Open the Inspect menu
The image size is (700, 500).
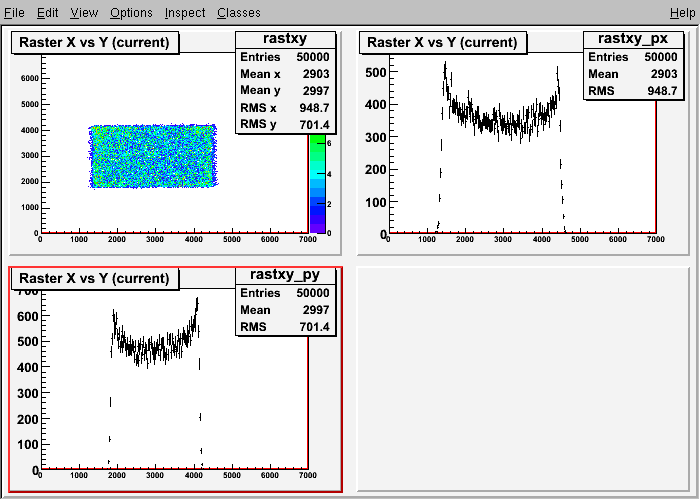(x=185, y=13)
